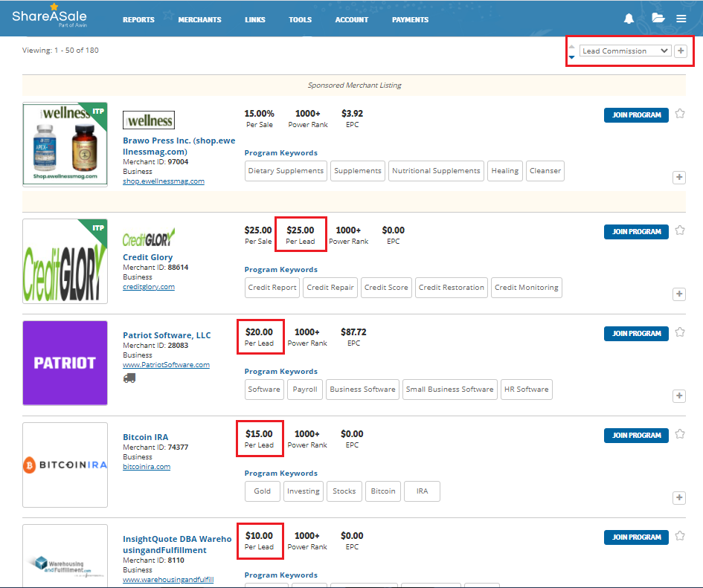The height and width of the screenshot is (588, 703).
Task: Favorite InsightQuote with star icon
Action: [680, 535]
